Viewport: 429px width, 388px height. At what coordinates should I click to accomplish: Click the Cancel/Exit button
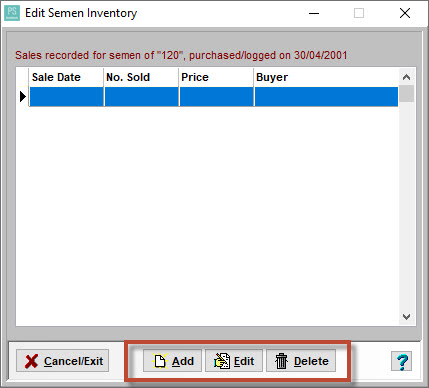pos(62,361)
